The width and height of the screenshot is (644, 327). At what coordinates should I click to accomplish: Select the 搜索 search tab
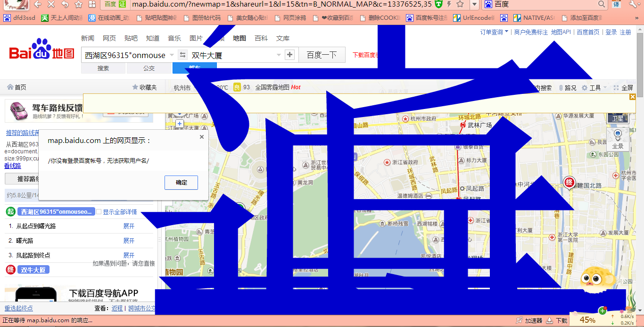point(103,68)
